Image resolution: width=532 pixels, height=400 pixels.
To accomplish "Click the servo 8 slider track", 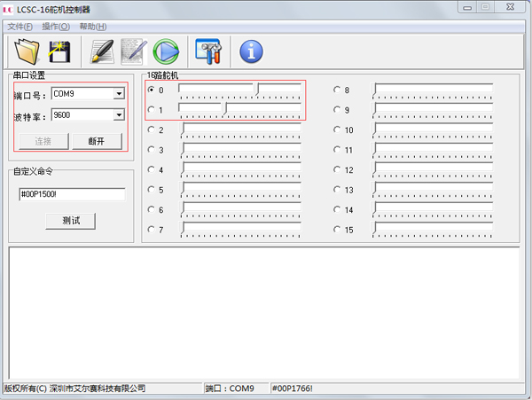I will 433,88.
